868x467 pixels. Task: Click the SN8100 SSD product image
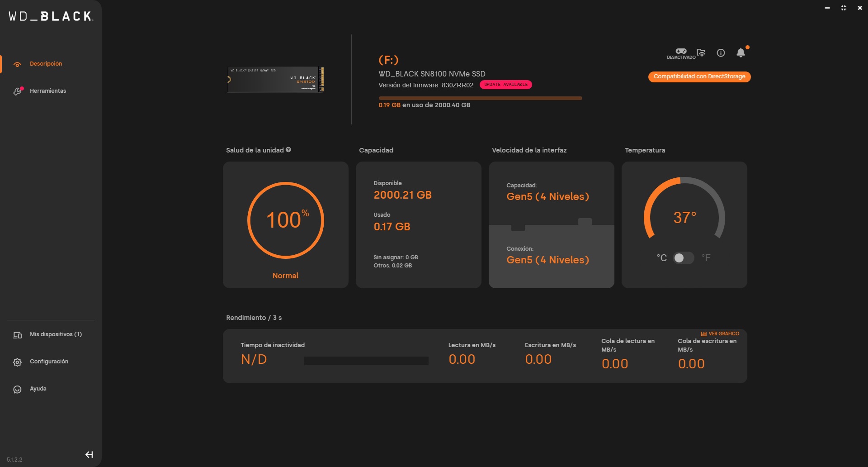click(x=275, y=79)
